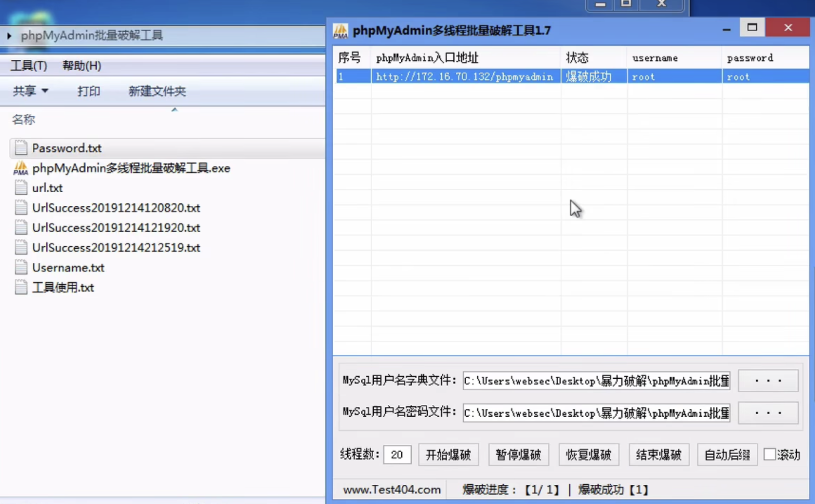Click the phpMyAdmin入口地址 column header

(466, 58)
